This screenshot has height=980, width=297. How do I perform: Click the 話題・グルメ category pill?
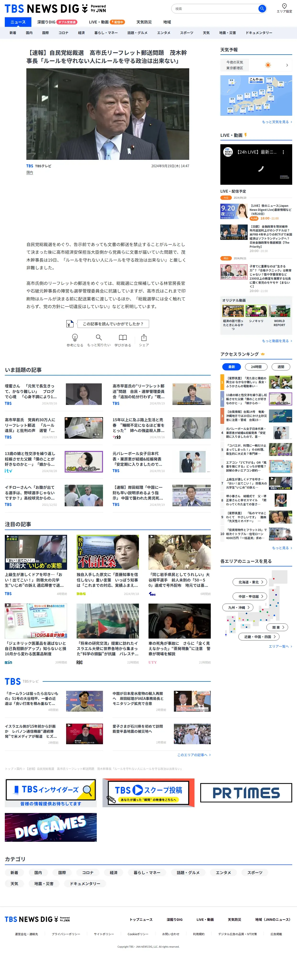(188, 873)
